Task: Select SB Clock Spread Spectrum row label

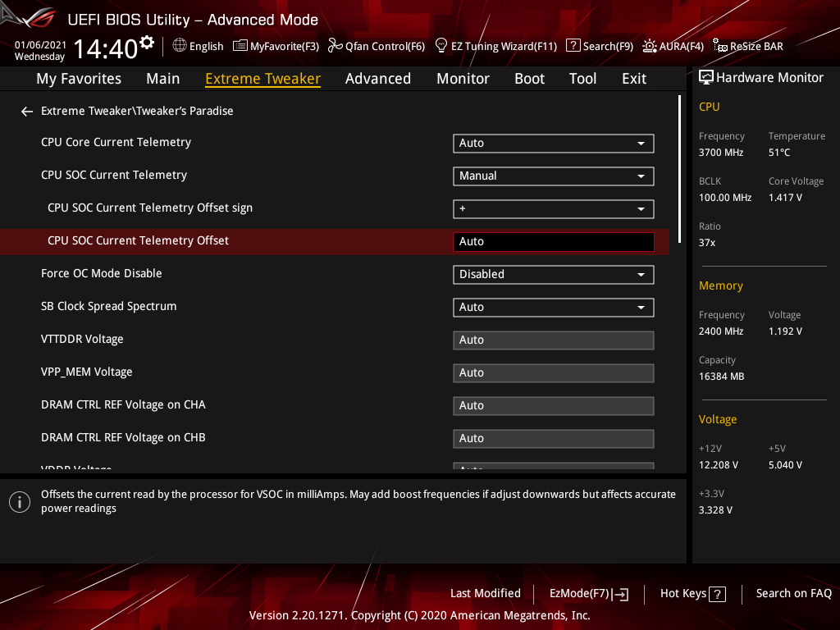Action: pos(109,306)
